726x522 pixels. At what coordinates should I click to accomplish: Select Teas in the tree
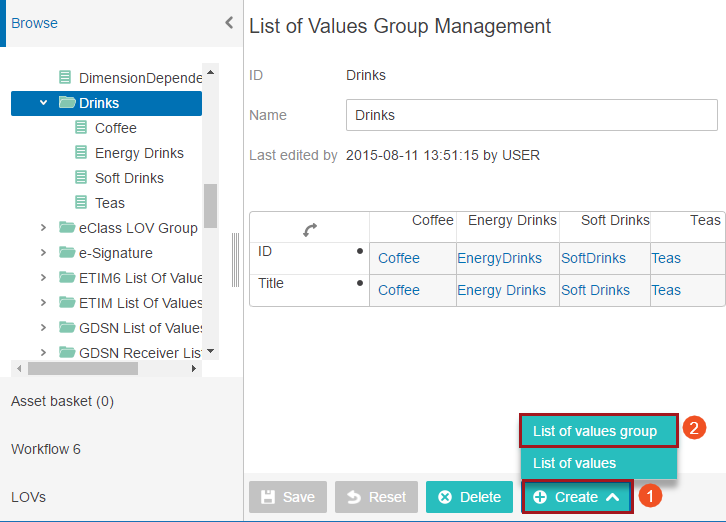[x=110, y=203]
